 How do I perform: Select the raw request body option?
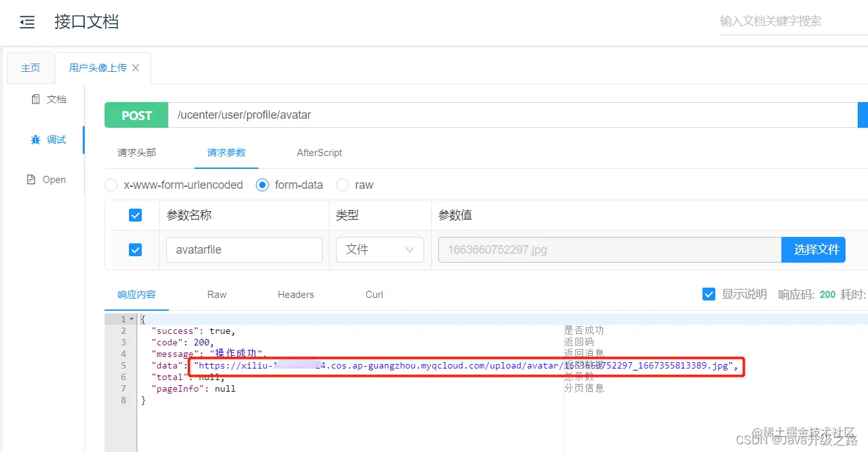343,185
